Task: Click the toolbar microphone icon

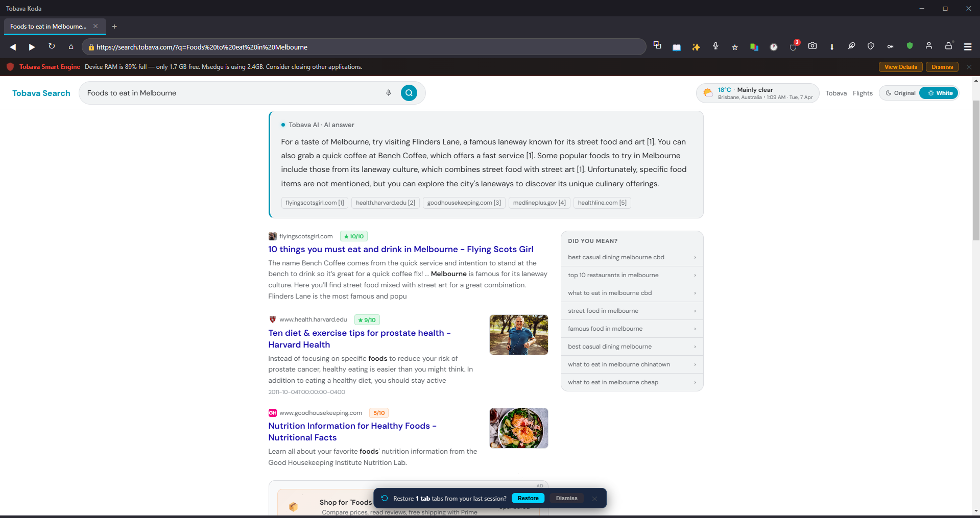Action: (715, 46)
